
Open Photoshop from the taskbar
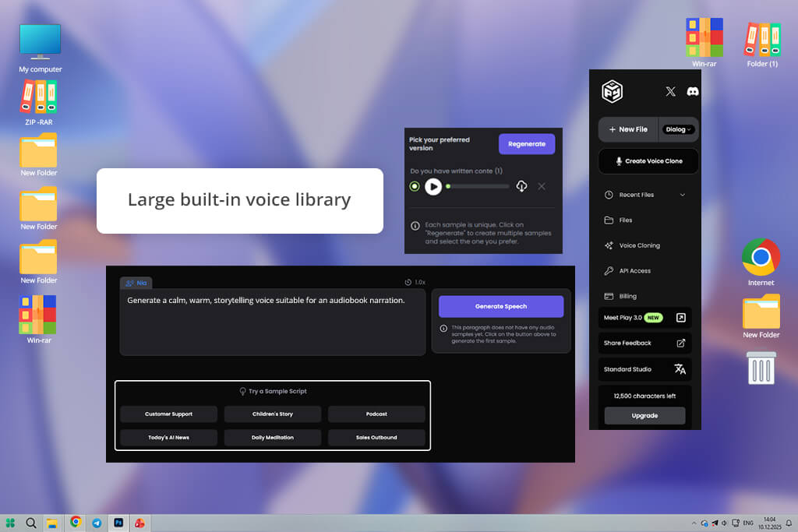pos(118,523)
